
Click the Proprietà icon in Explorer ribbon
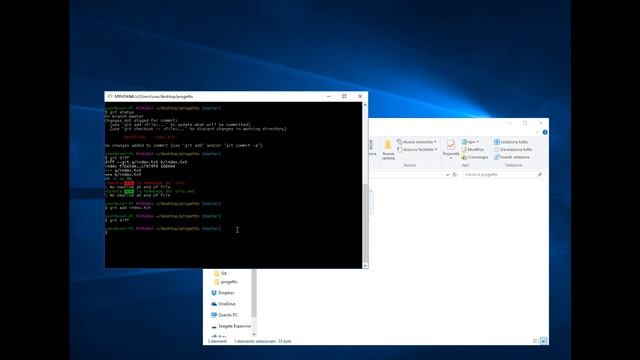pos(451,145)
